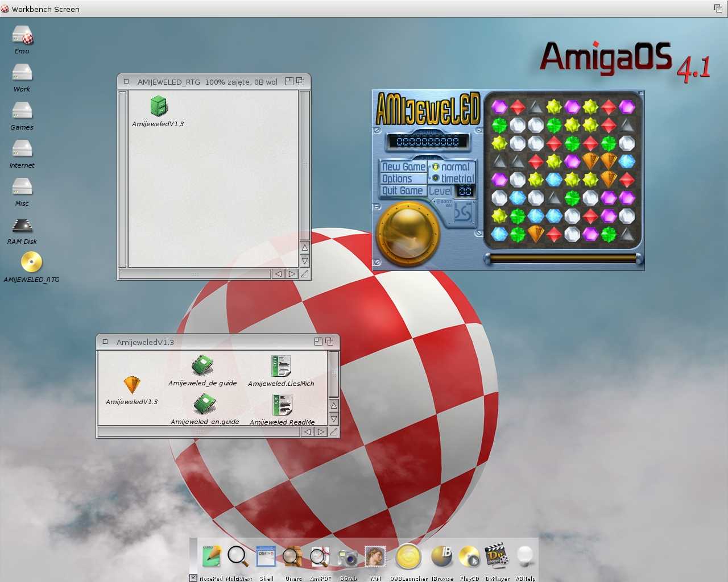Select the Amijeweled.LiesMich text file
This screenshot has width=728, height=582.
281,366
